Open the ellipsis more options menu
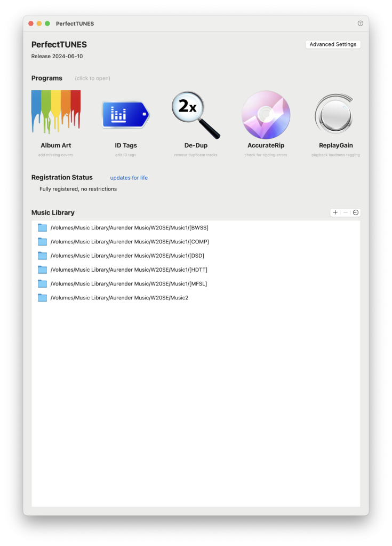 point(356,212)
